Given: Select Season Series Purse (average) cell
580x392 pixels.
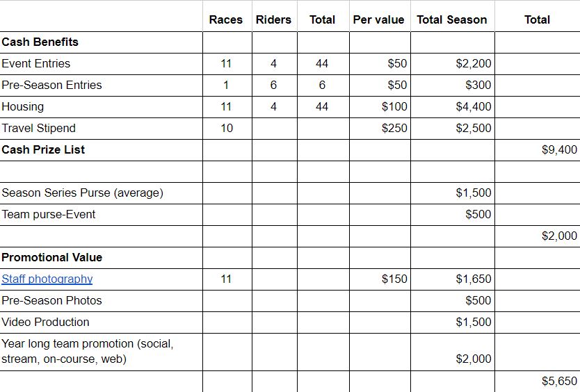Looking at the screenshot, I should [x=101, y=193].
